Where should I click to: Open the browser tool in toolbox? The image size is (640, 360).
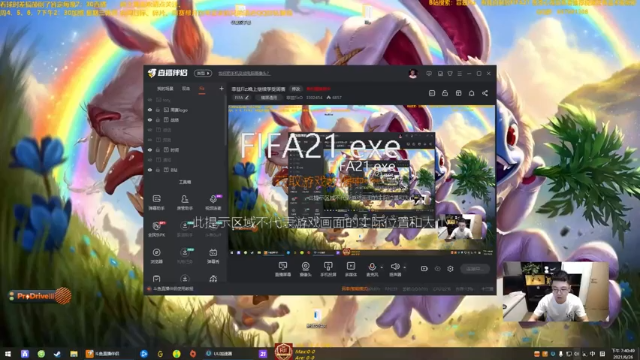(x=156, y=256)
